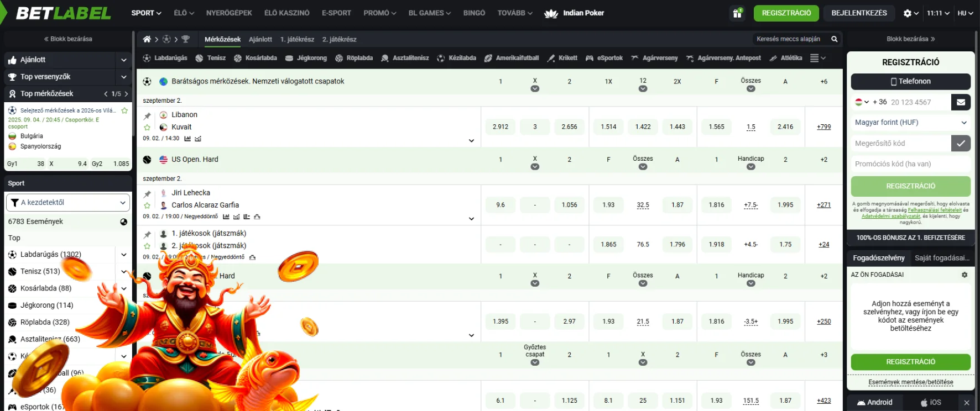
Task: Confirm the Megerősítő kód checkmark
Action: 961,143
